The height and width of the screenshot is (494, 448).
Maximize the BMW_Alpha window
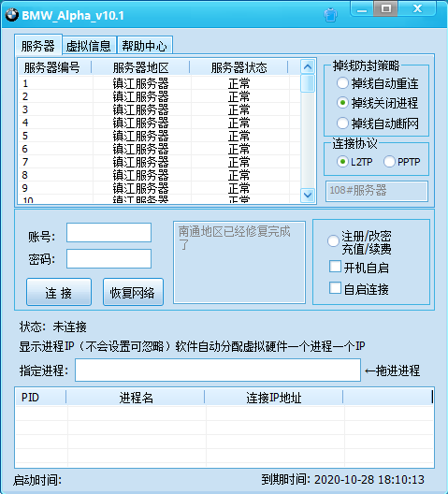click(385, 8)
